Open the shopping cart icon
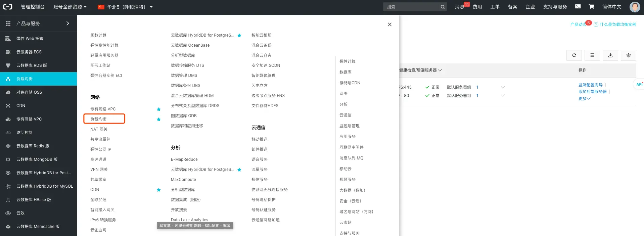This screenshot has height=236, width=644. (591, 6)
